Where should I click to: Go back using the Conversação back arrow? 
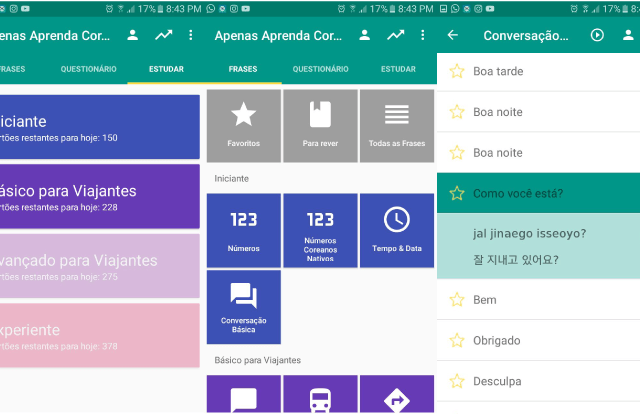click(453, 35)
